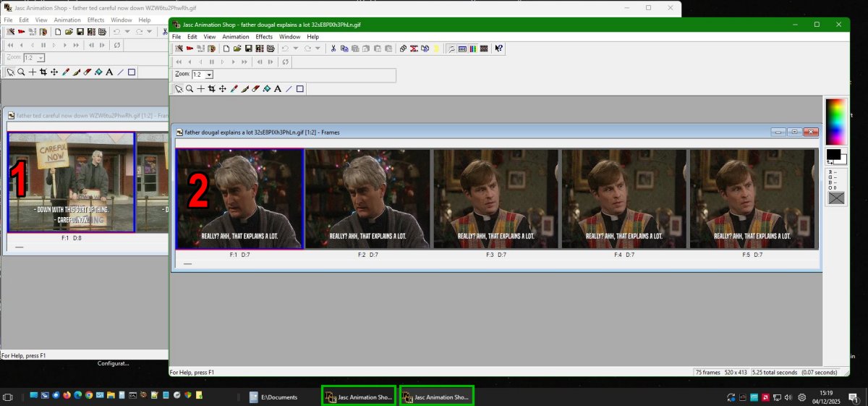Click the Copy icon in front window toolbar
The height and width of the screenshot is (406, 868).
tap(344, 48)
